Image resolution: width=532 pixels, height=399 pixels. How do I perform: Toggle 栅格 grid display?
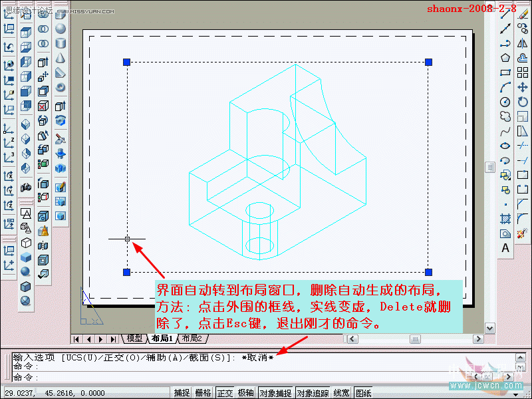pyautogui.click(x=203, y=393)
